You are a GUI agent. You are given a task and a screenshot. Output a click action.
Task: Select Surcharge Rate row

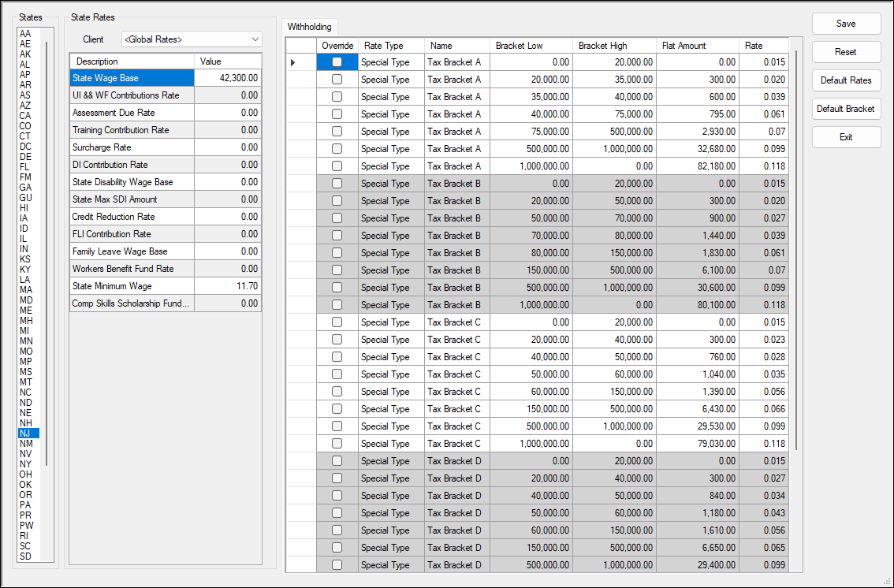pos(166,147)
